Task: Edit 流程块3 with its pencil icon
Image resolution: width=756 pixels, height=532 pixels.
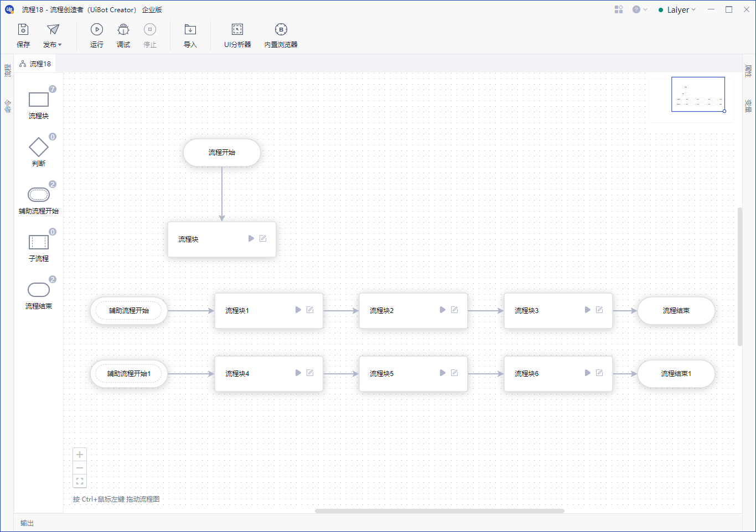Action: [599, 310]
